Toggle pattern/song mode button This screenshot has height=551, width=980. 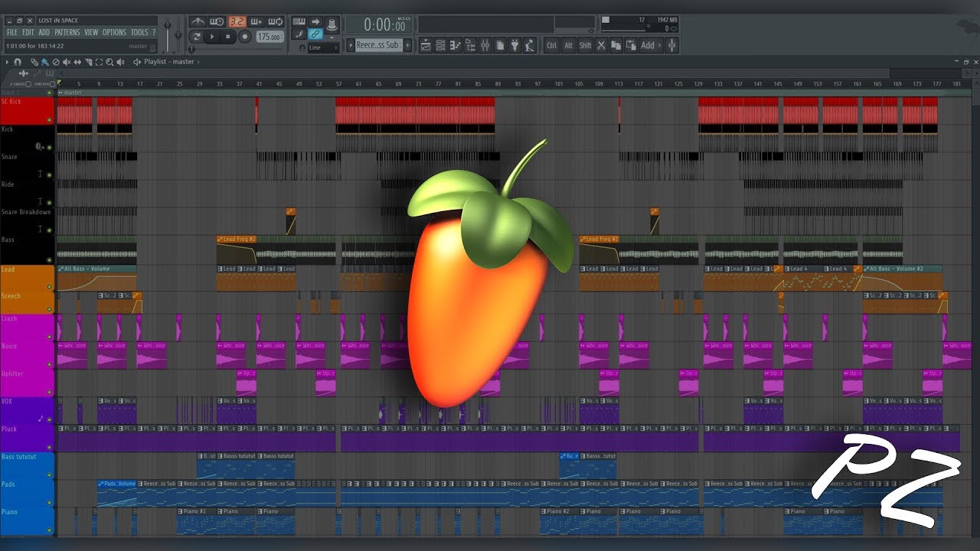coord(196,36)
